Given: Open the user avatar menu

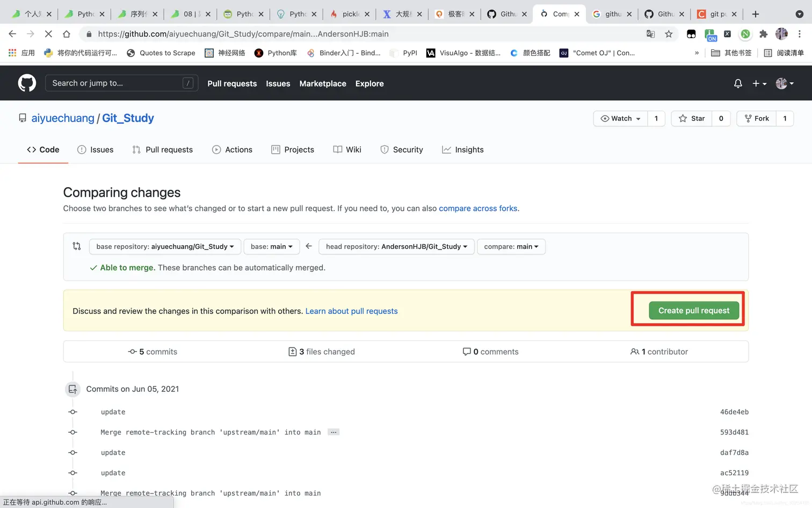Looking at the screenshot, I should tap(785, 83).
